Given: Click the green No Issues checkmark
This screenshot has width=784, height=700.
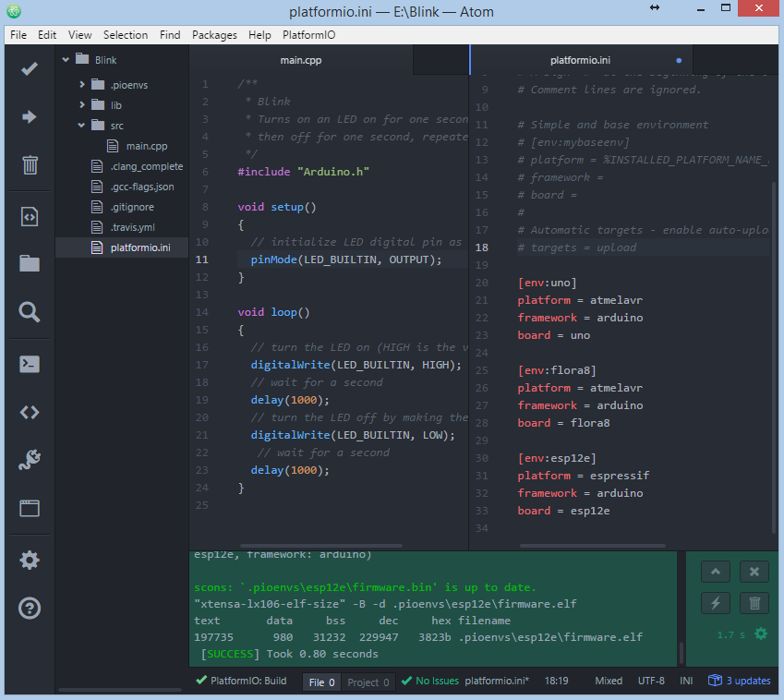Looking at the screenshot, I should tap(406, 681).
